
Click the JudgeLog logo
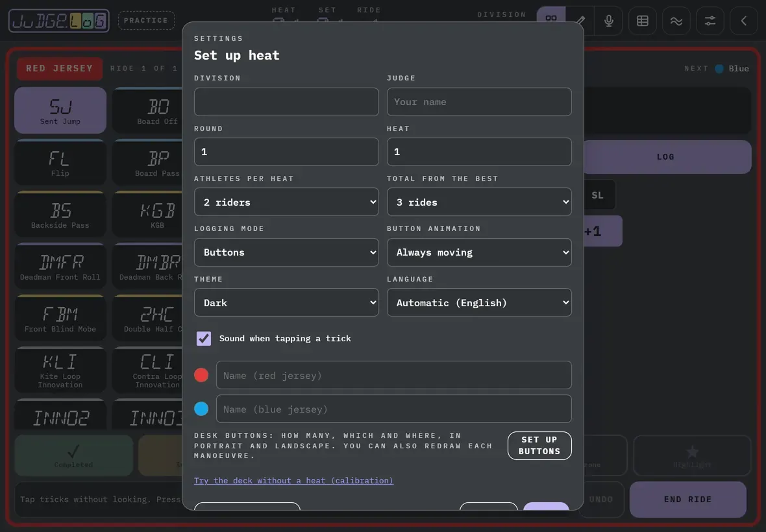(58, 21)
